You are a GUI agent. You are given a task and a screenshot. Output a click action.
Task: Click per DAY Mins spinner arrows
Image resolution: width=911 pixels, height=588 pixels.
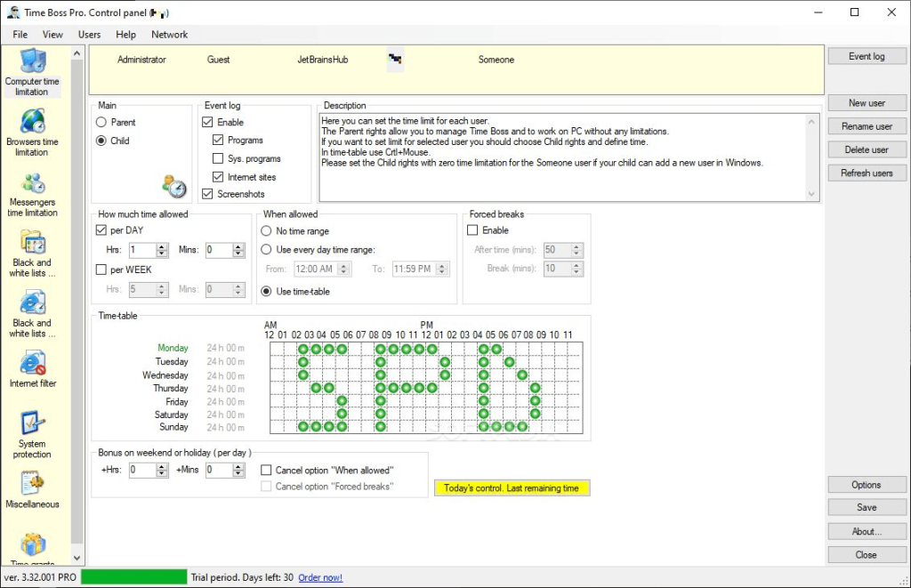[238, 250]
